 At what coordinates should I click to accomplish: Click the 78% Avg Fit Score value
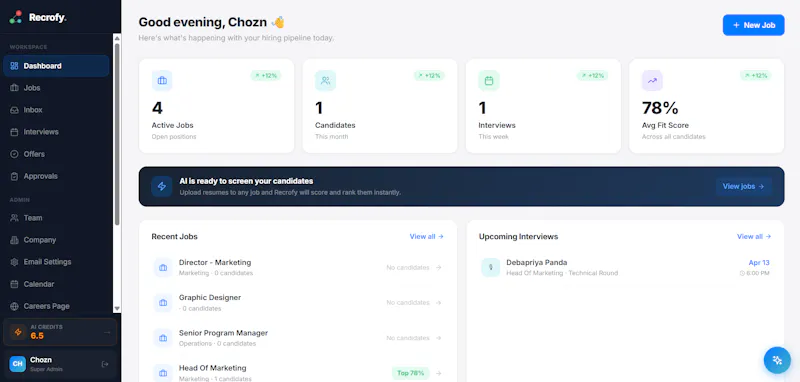[x=660, y=108]
